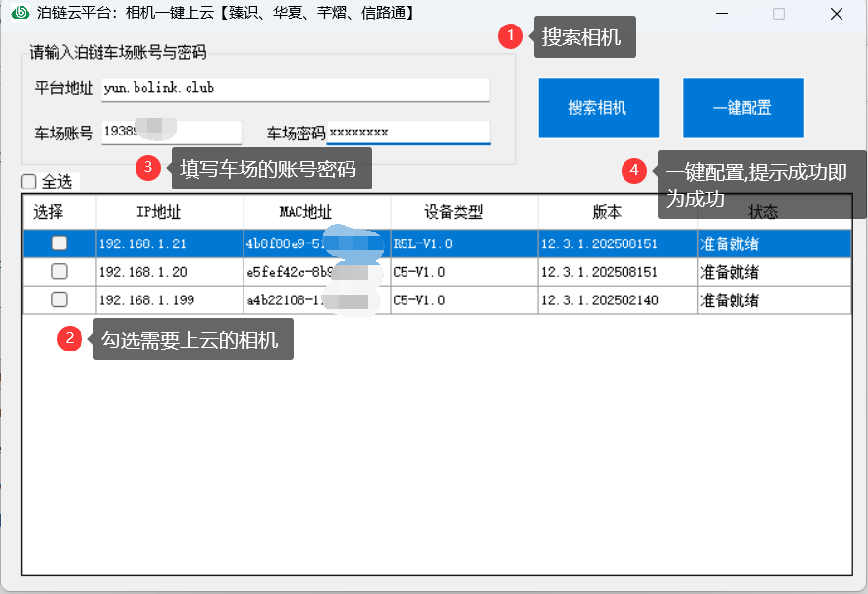This screenshot has width=868, height=594.
Task: Select the IP cell 192.168.1.21
Action: [170, 243]
